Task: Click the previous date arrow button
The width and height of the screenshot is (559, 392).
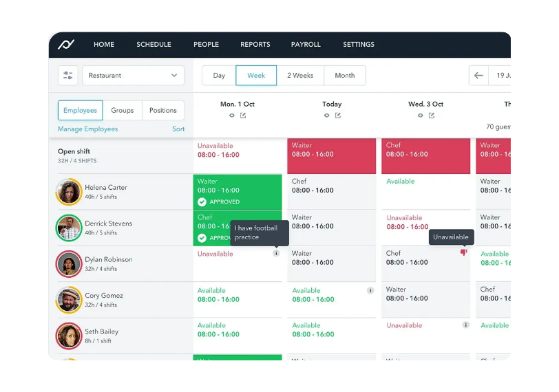Action: coord(478,76)
